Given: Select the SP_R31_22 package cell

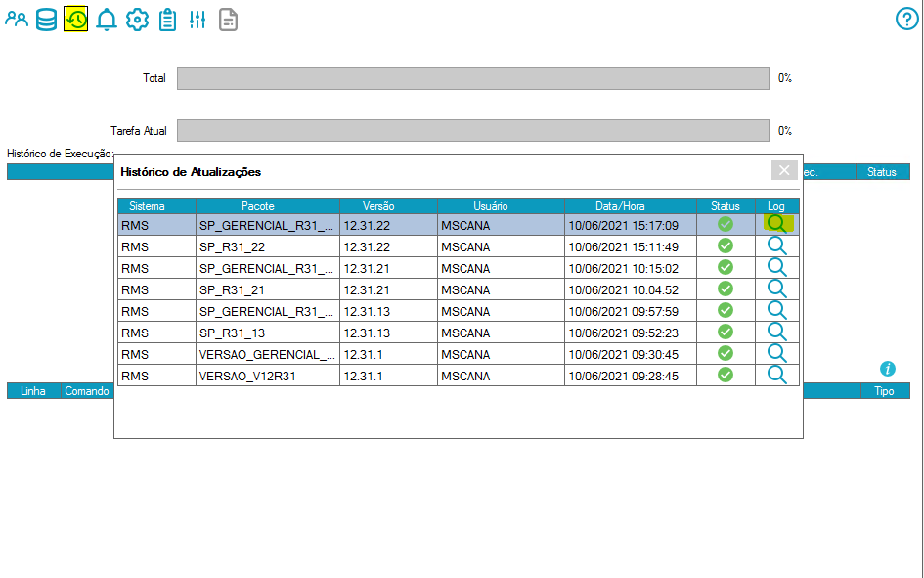Looking at the screenshot, I should pos(268,246).
